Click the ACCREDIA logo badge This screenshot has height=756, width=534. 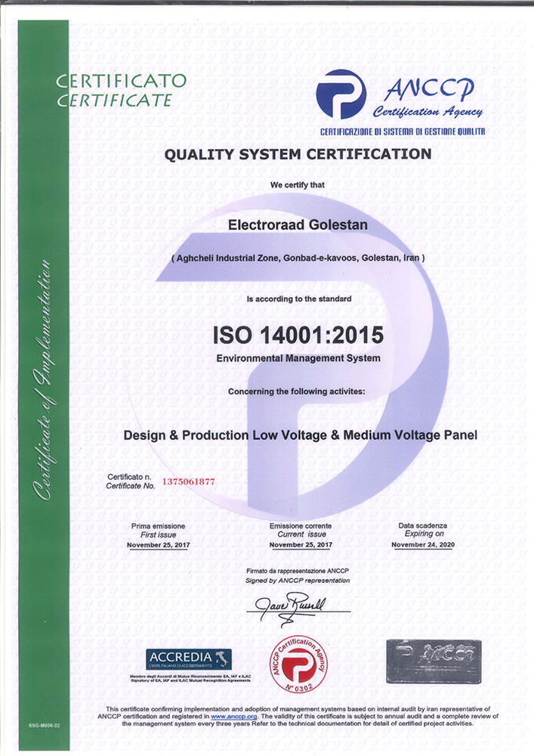[189, 659]
